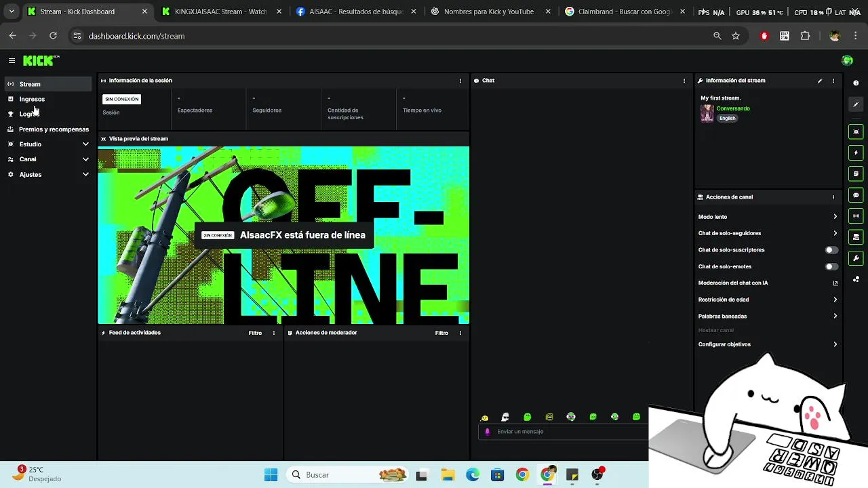Toggle the document notes icon in right sidebar
The image size is (868, 488).
point(856,174)
